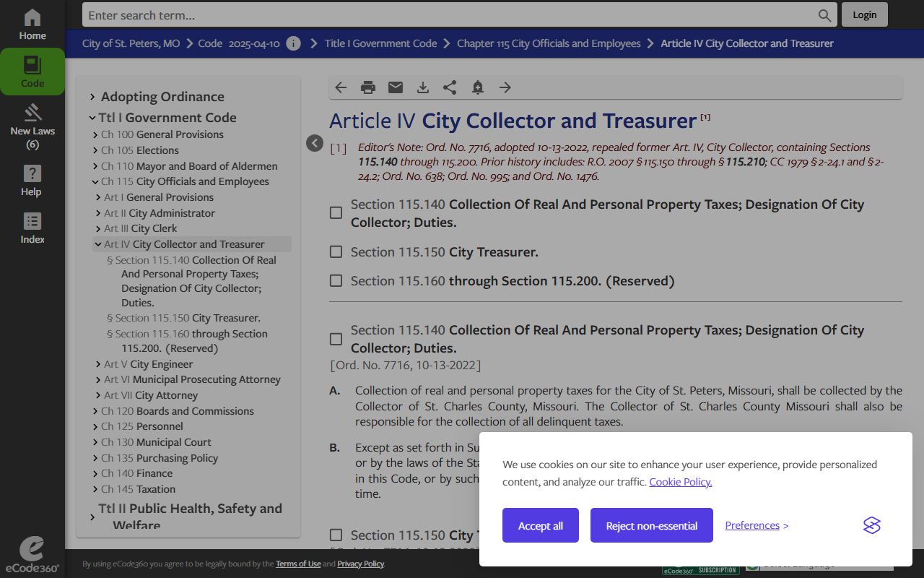The image size is (924, 578).
Task: Tick the Section 115.160 Reserved checkbox
Action: click(336, 281)
